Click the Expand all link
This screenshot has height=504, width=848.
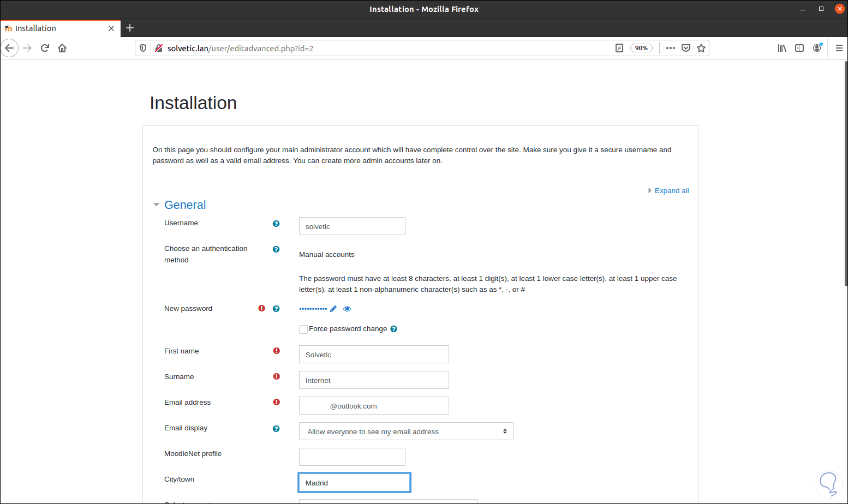point(671,191)
